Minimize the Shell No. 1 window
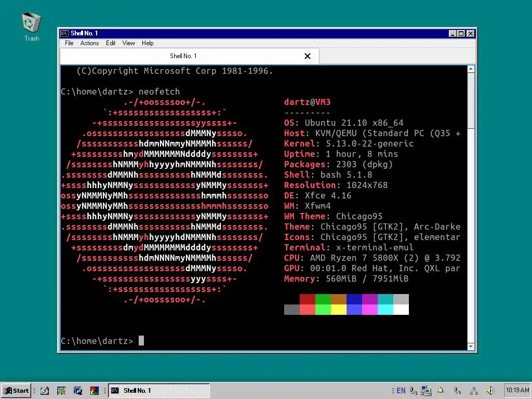The image size is (532, 399). coord(453,33)
